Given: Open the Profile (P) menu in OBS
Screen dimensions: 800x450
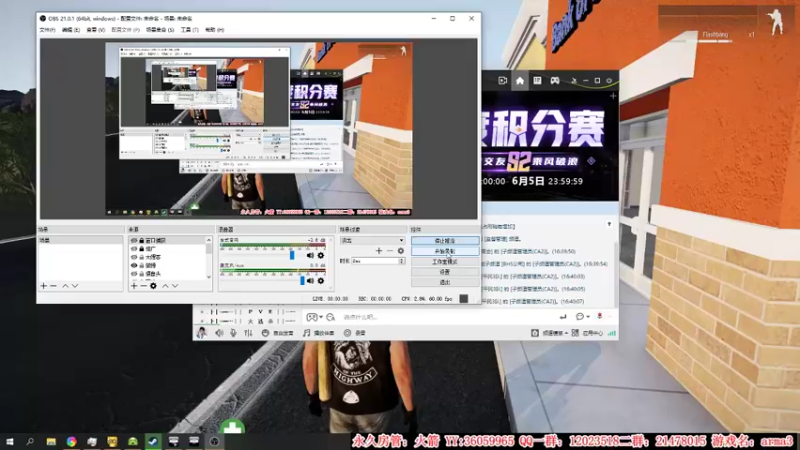Looking at the screenshot, I should pyautogui.click(x=125, y=30).
